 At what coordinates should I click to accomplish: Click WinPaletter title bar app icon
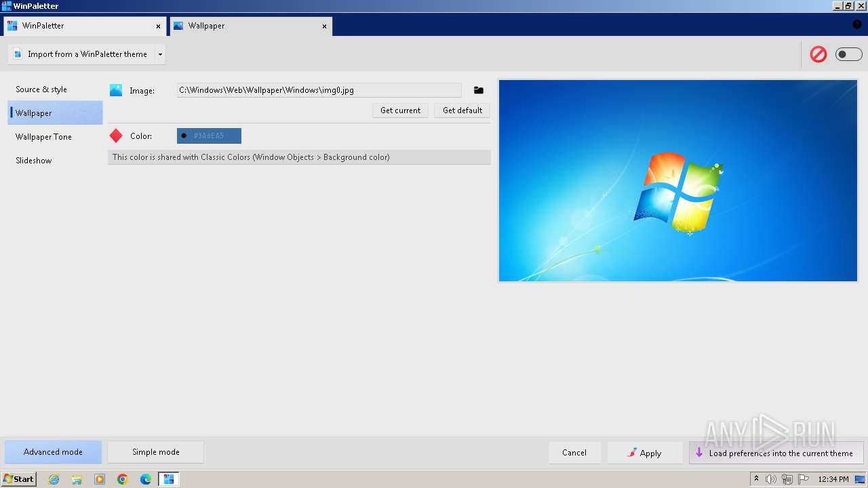tap(7, 6)
